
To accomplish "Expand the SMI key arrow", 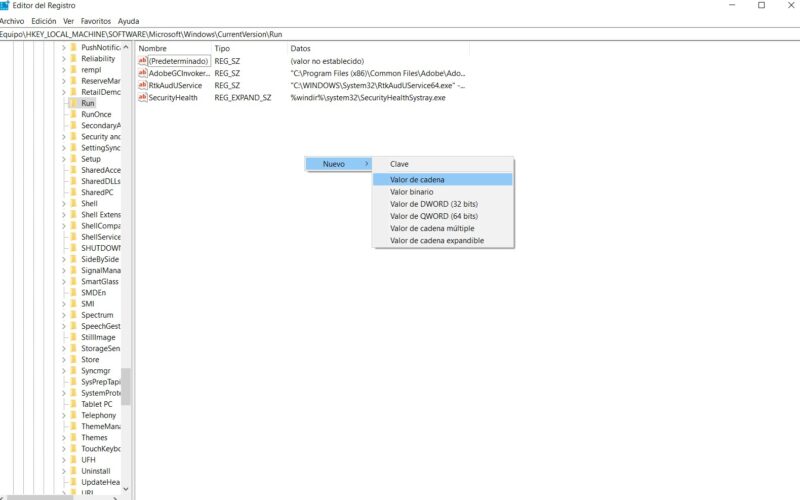I will tap(64, 304).
